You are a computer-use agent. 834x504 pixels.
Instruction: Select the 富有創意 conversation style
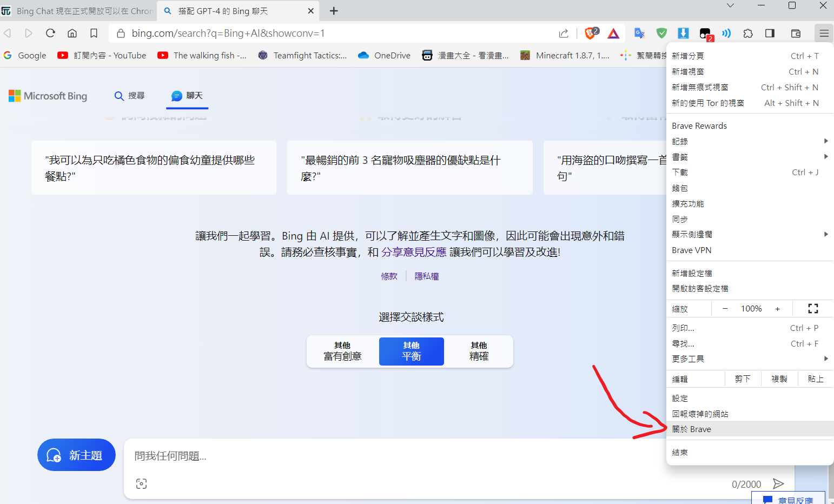(342, 351)
